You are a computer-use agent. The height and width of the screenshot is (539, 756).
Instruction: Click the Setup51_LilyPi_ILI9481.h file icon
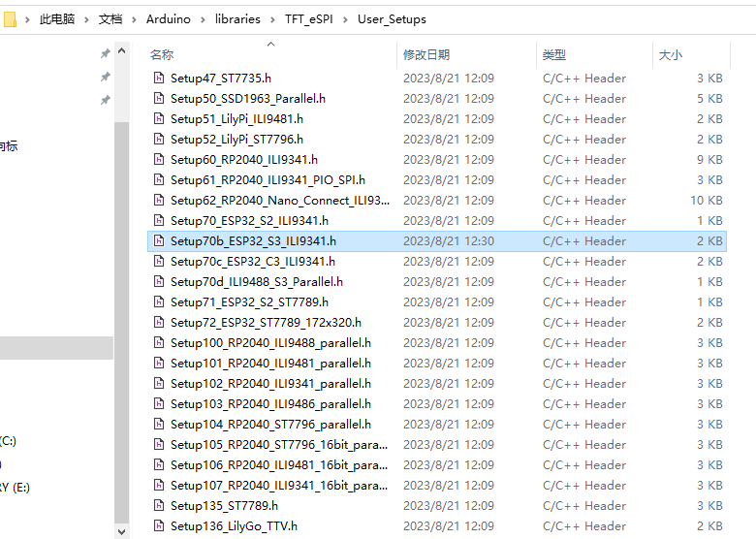coord(159,118)
